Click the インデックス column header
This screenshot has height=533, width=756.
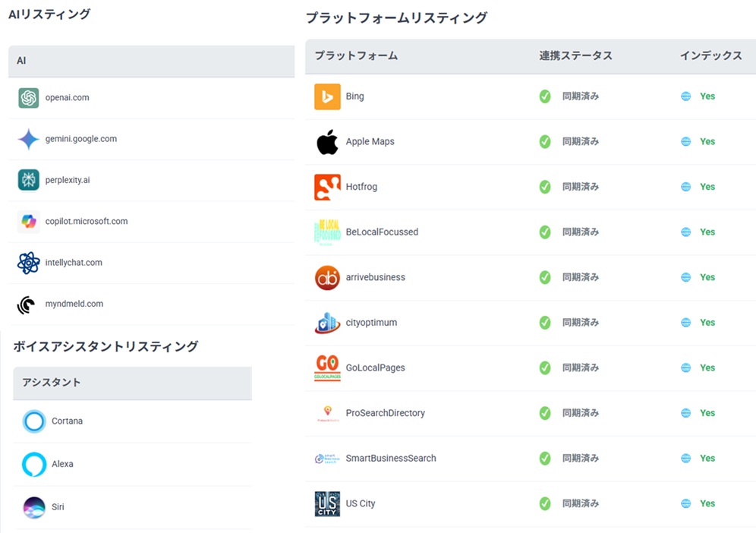[710, 56]
